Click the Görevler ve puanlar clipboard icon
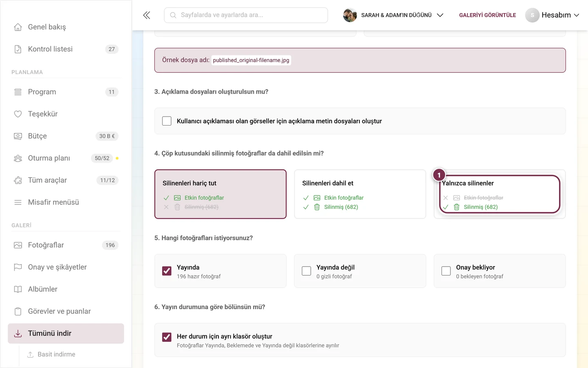Viewport: 588px width, 368px height. pos(18,312)
